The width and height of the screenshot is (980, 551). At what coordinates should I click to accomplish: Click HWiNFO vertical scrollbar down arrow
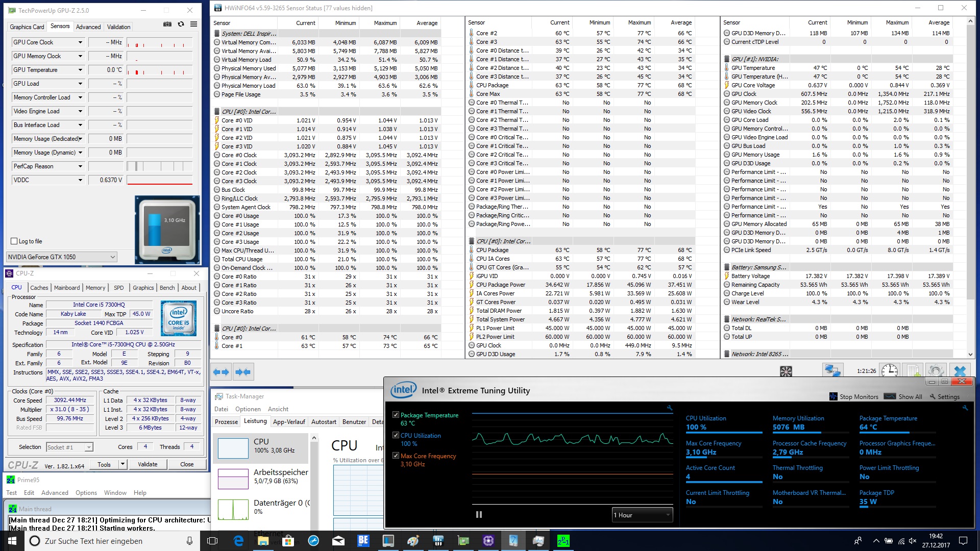970,354
